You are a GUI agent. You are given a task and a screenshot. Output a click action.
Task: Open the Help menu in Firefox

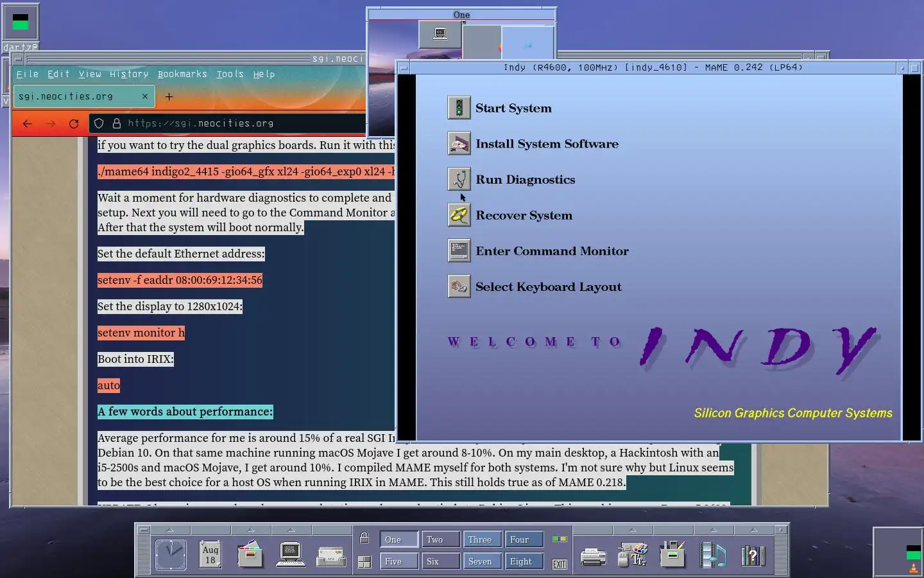[x=264, y=74]
